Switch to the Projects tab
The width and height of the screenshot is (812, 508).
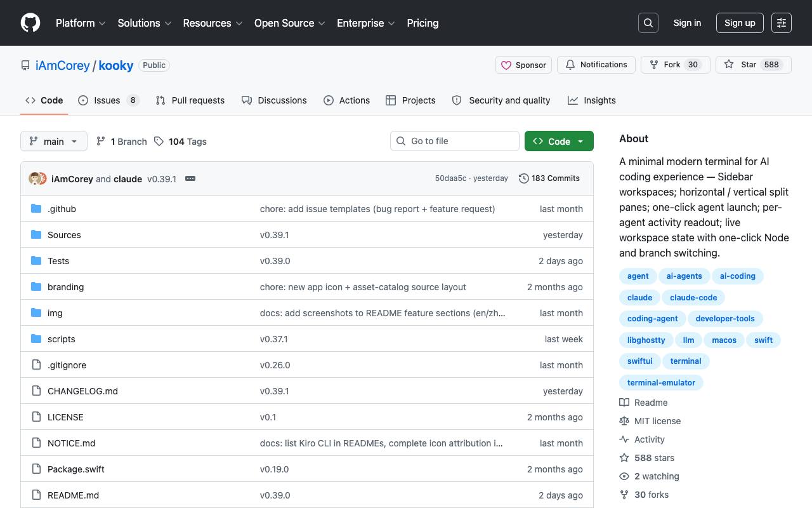coord(410,100)
